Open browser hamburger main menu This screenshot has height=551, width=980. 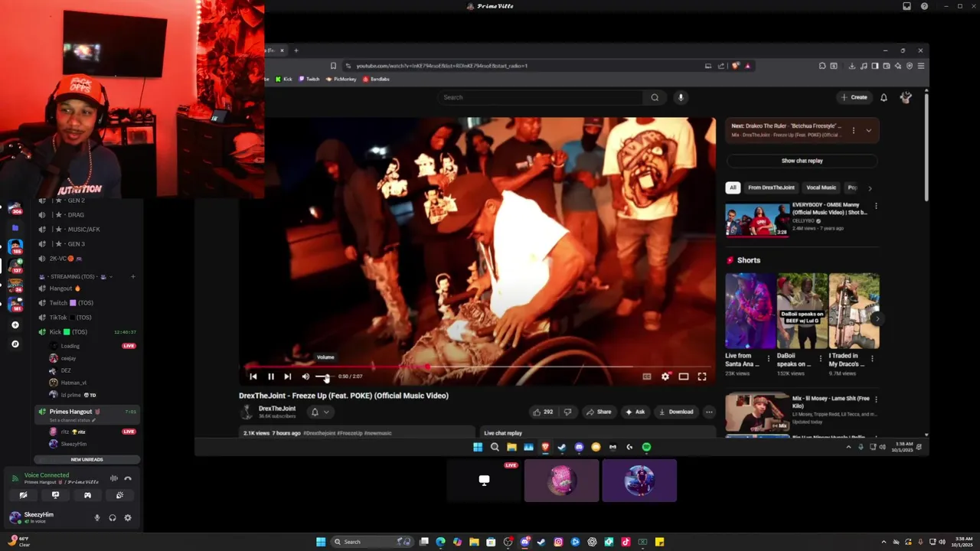tap(921, 66)
